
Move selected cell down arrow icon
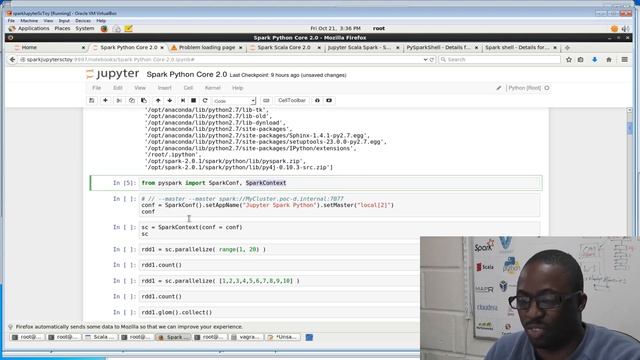170,100
